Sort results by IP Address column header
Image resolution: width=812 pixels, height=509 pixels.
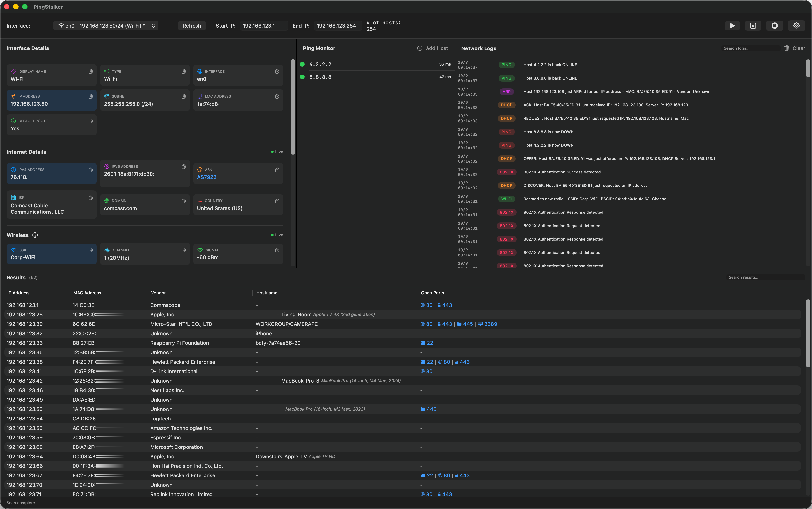click(19, 293)
